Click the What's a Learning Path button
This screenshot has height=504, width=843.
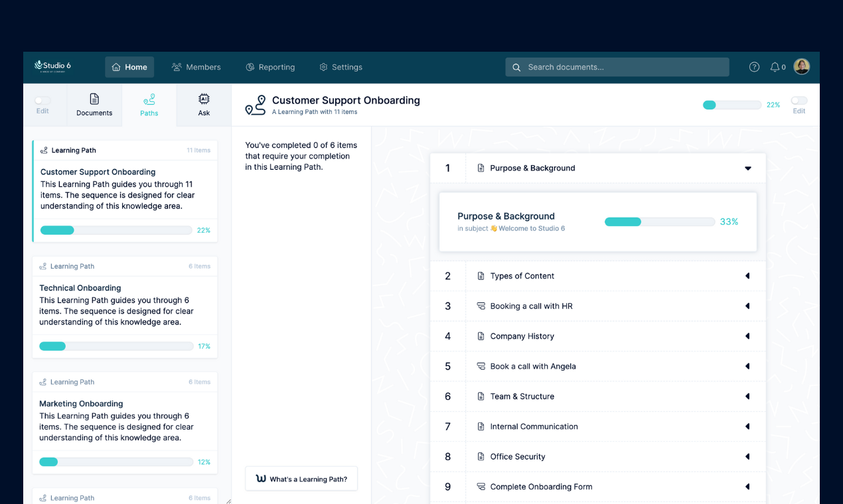[301, 478]
